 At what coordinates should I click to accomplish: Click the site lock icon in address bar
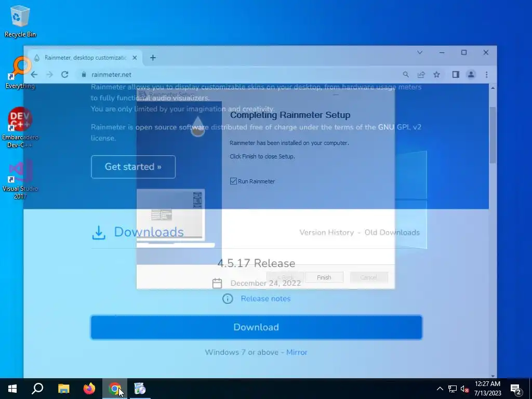(84, 75)
